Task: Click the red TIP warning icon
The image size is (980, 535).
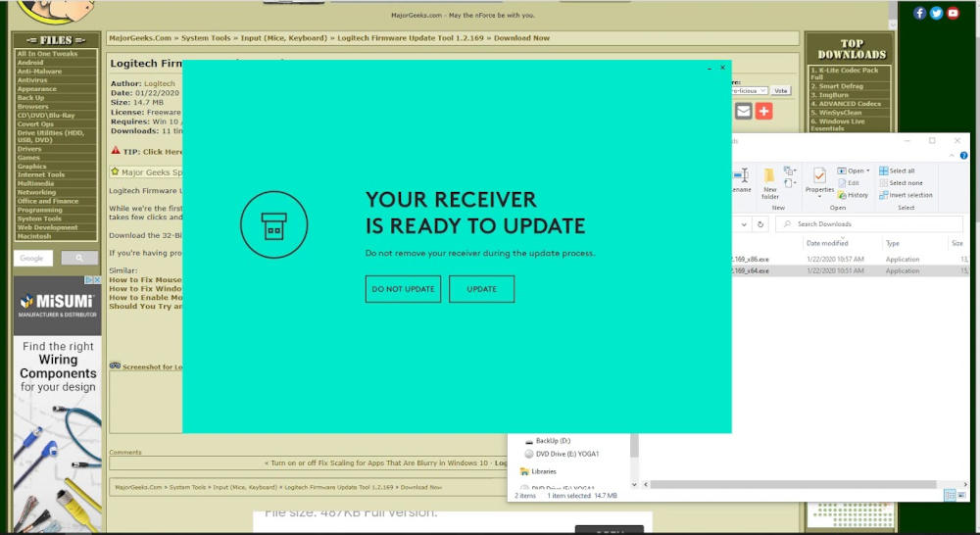Action: 116,151
